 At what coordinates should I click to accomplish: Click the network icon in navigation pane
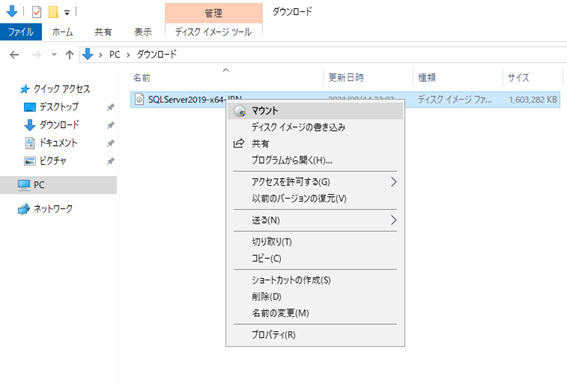tap(24, 209)
